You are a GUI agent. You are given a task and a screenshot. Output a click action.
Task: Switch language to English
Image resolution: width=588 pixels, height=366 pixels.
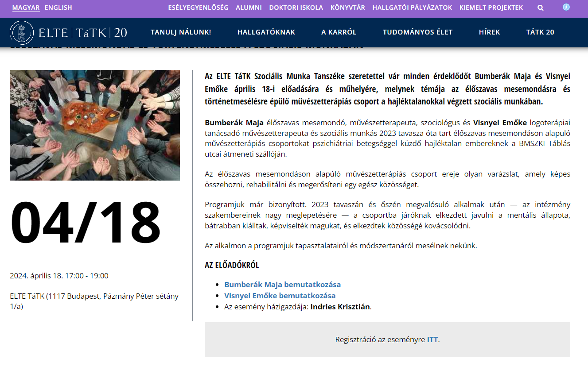point(58,8)
